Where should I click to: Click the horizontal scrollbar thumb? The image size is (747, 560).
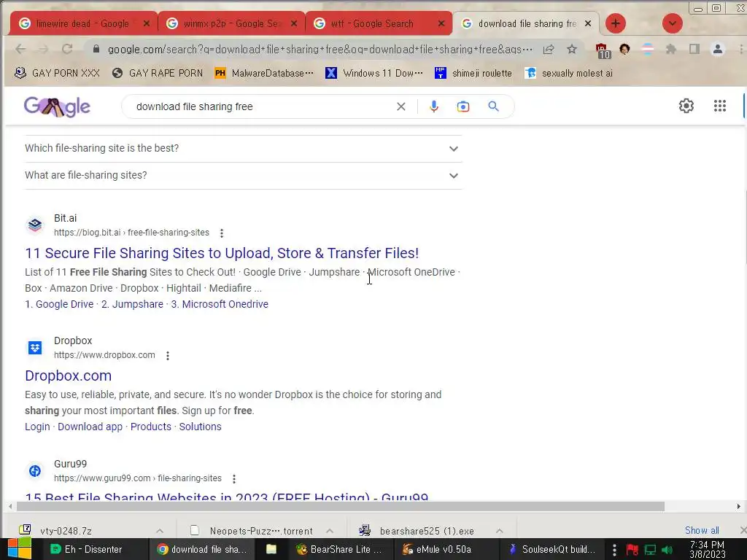(340, 507)
